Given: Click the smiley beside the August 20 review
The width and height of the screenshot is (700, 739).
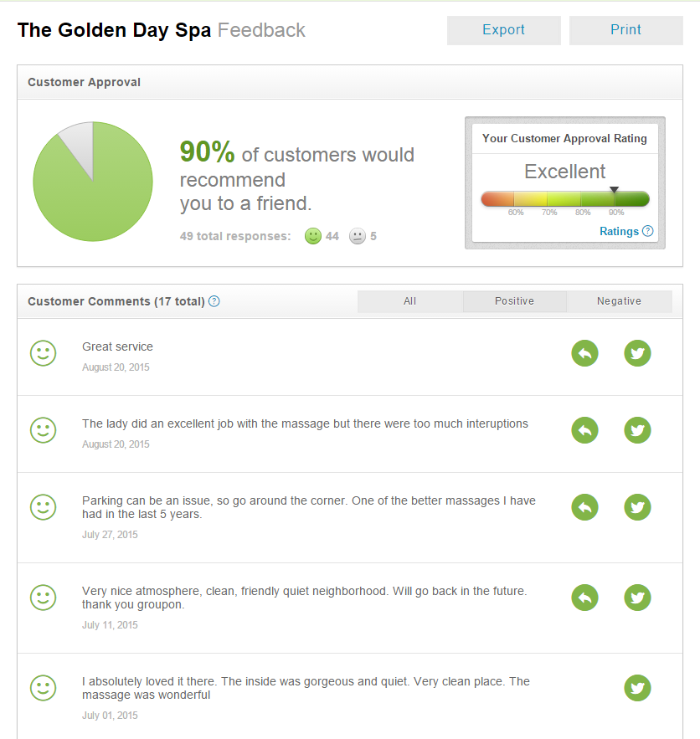Looking at the screenshot, I should [43, 353].
